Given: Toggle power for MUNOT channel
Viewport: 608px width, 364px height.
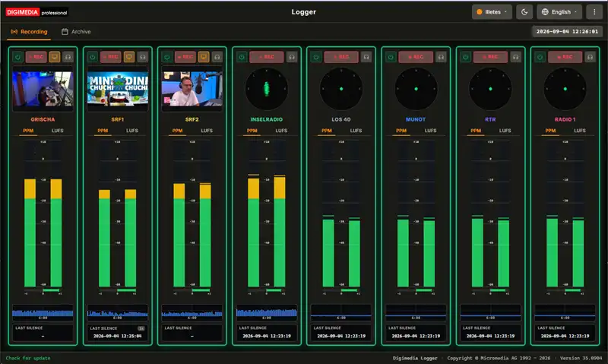Looking at the screenshot, I should pos(391,57).
